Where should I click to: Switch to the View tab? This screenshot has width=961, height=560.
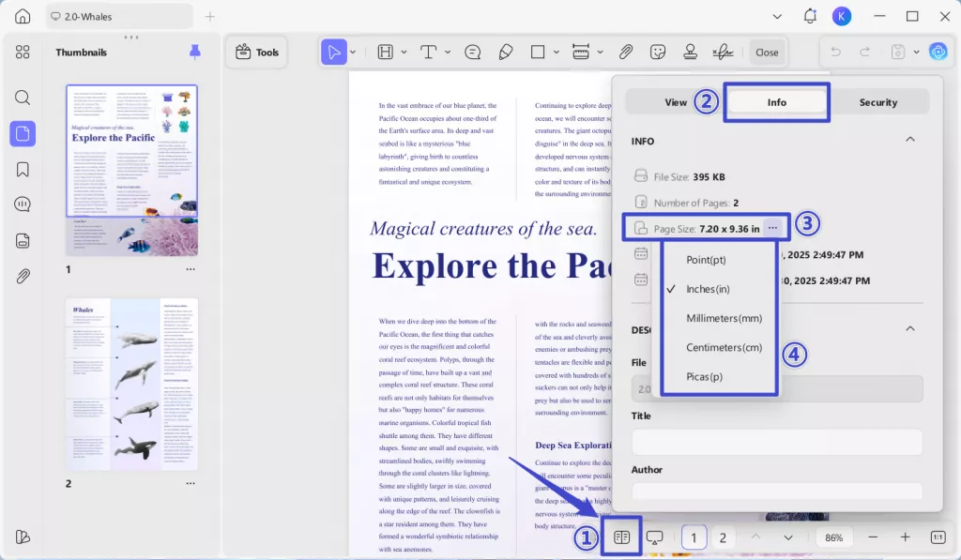coord(676,102)
